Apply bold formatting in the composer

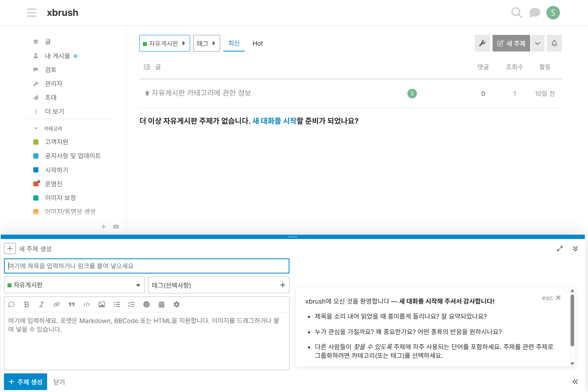click(x=27, y=304)
